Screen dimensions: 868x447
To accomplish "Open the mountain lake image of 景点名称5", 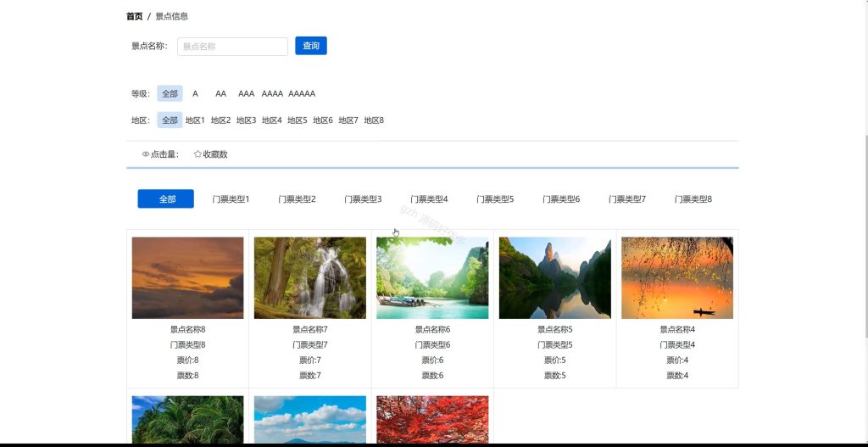I will pos(554,278).
